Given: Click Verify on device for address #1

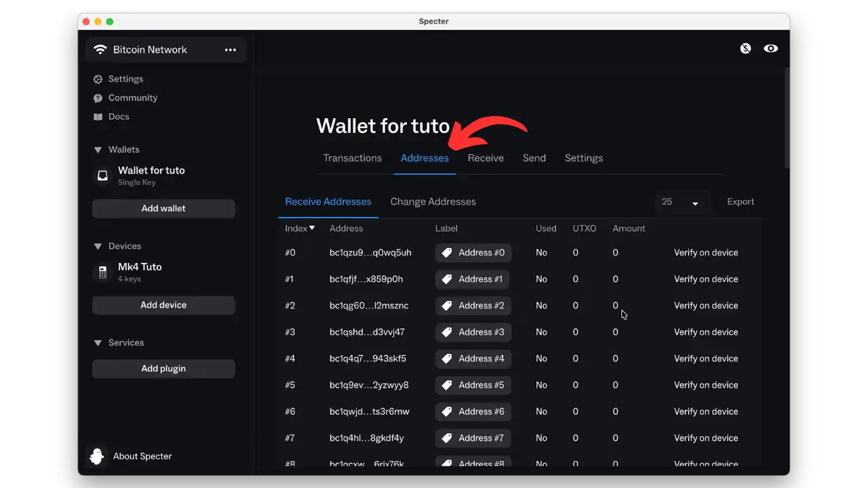Looking at the screenshot, I should tap(706, 279).
